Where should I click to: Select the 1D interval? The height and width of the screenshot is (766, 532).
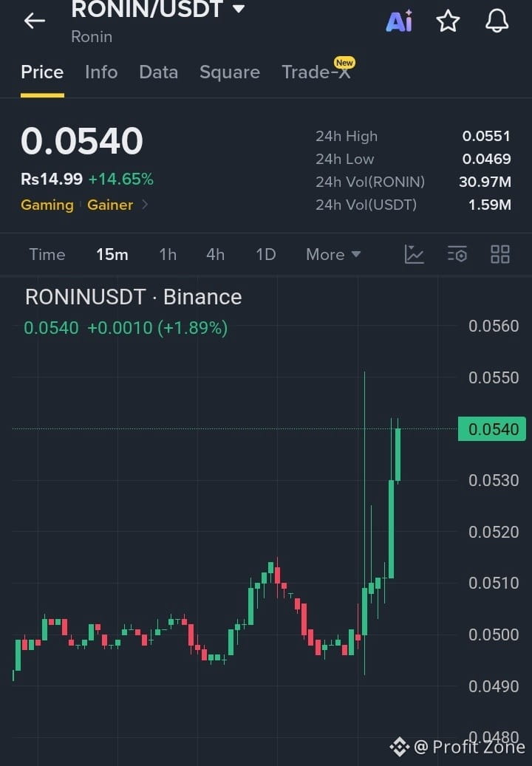coord(266,255)
